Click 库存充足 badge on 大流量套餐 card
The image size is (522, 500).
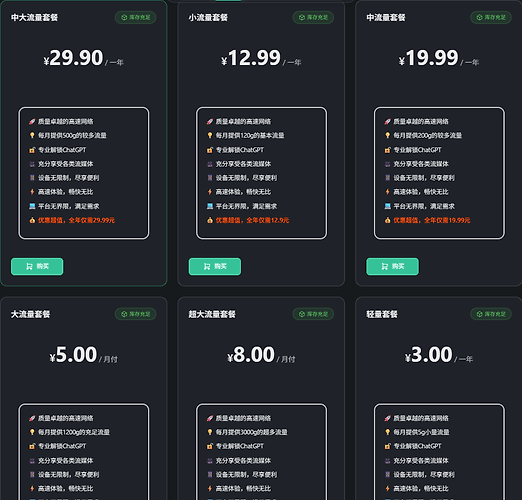136,314
